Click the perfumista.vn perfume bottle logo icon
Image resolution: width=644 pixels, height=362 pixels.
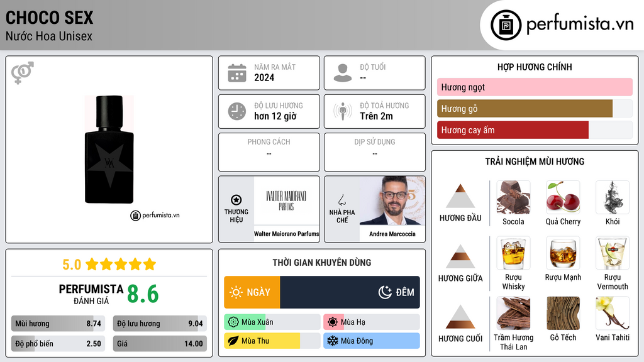506,25
